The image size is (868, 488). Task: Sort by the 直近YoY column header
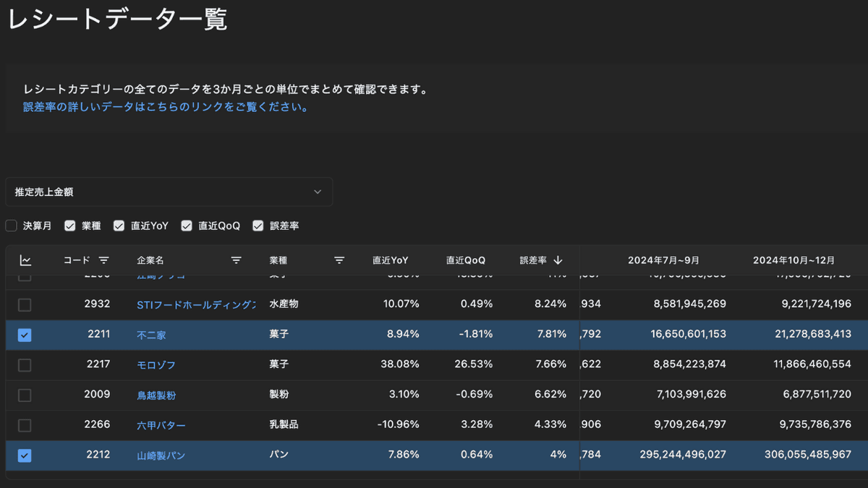point(391,260)
